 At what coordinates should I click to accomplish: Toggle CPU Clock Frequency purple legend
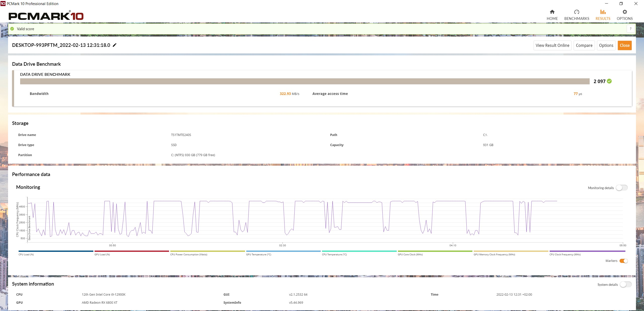[x=587, y=251]
